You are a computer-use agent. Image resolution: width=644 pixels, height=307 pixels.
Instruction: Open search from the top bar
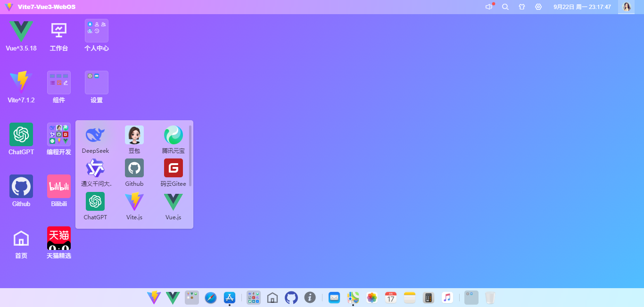[505, 7]
